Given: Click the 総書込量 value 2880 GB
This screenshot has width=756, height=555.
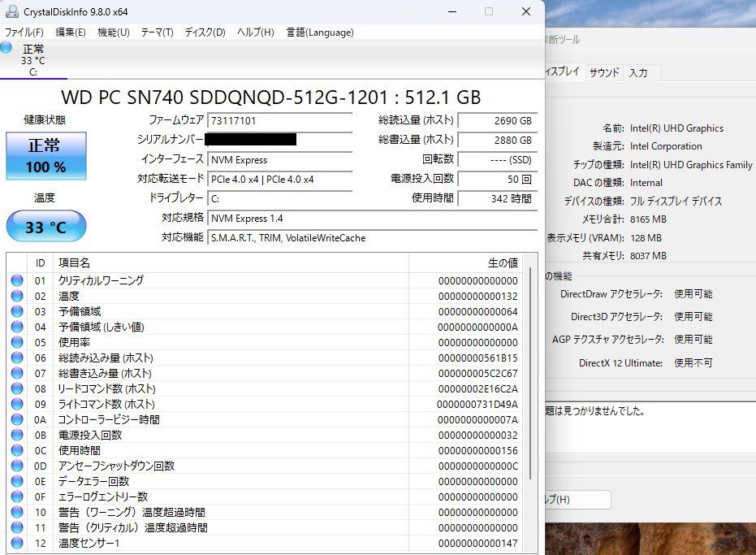Looking at the screenshot, I should click(x=498, y=141).
